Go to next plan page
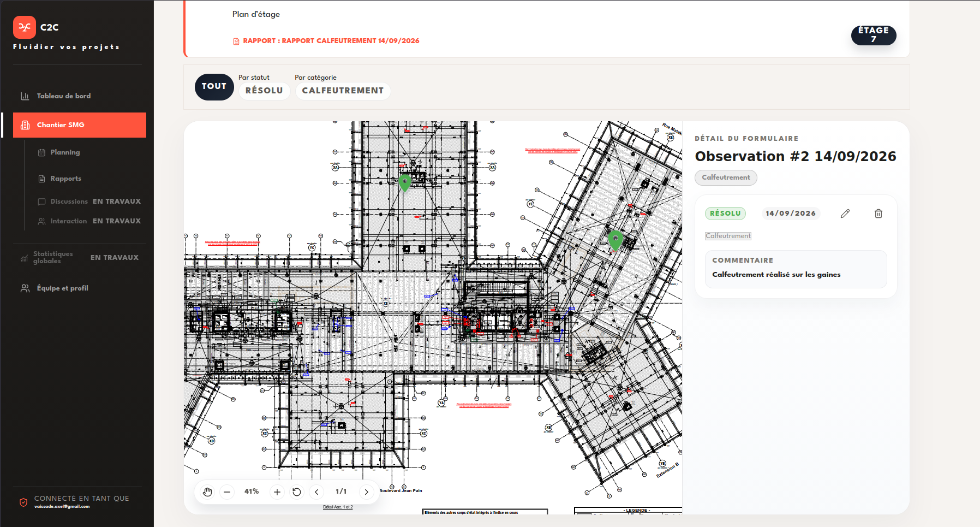Viewport: 980px width, 527px height. (x=367, y=492)
